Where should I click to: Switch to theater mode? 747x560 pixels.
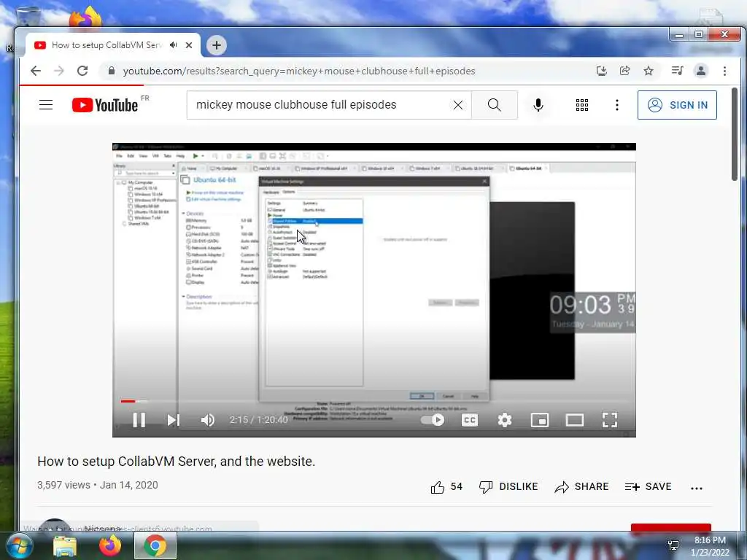575,419
